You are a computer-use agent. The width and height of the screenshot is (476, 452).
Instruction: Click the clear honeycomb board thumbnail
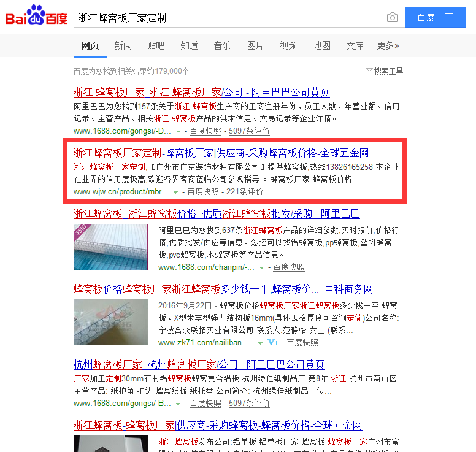click(x=111, y=323)
